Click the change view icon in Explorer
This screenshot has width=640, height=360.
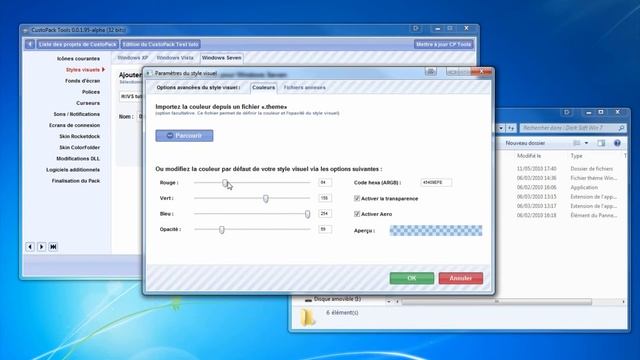pyautogui.click(x=577, y=143)
